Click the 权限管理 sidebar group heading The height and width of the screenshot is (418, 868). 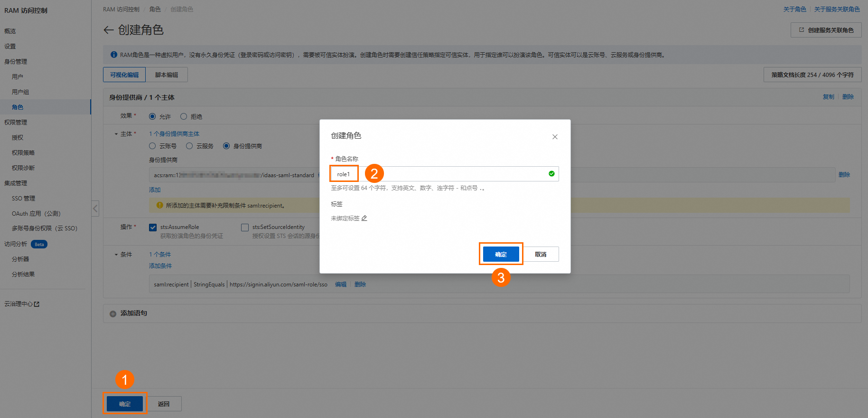[16, 122]
